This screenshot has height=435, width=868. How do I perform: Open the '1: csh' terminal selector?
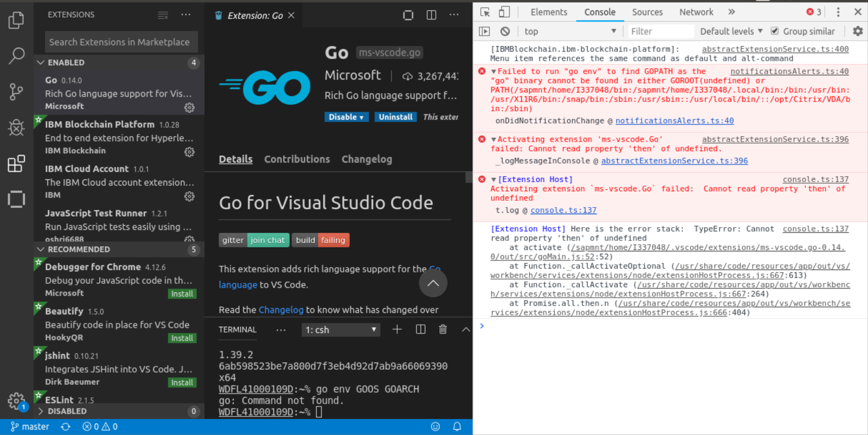pyautogui.click(x=340, y=329)
